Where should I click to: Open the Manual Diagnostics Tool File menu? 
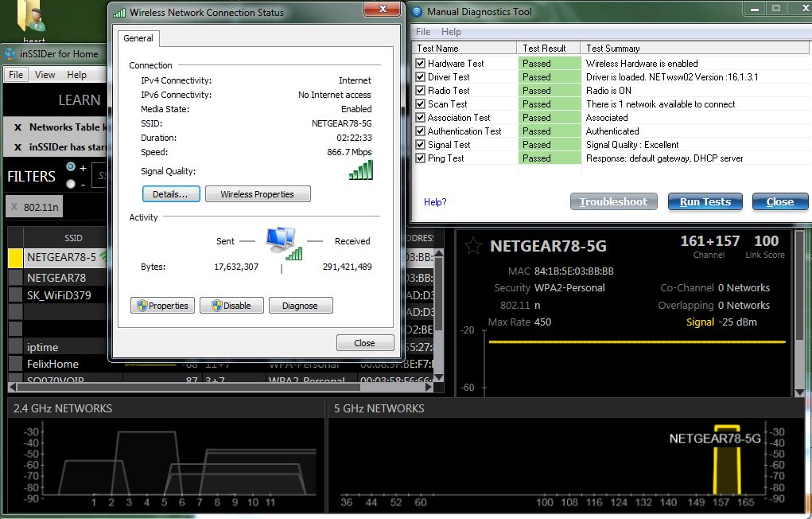click(x=423, y=32)
